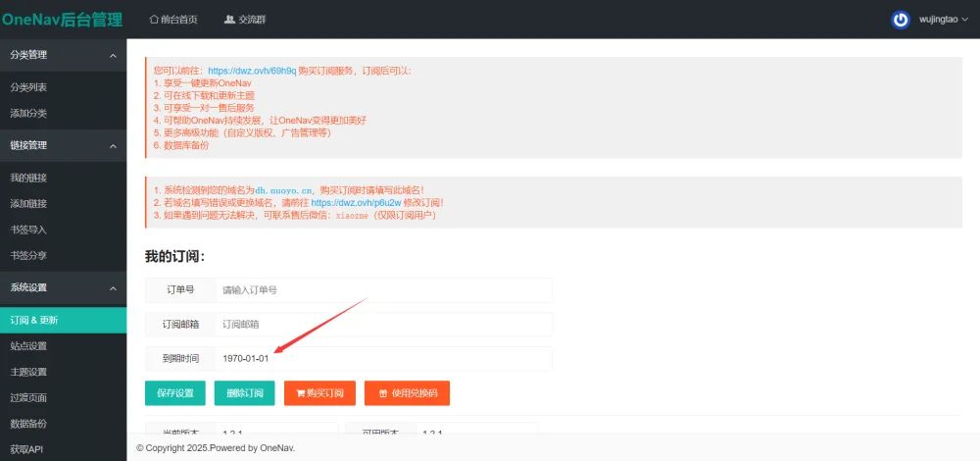Click the blue user avatar icon
This screenshot has height=461, width=980.
tap(900, 20)
